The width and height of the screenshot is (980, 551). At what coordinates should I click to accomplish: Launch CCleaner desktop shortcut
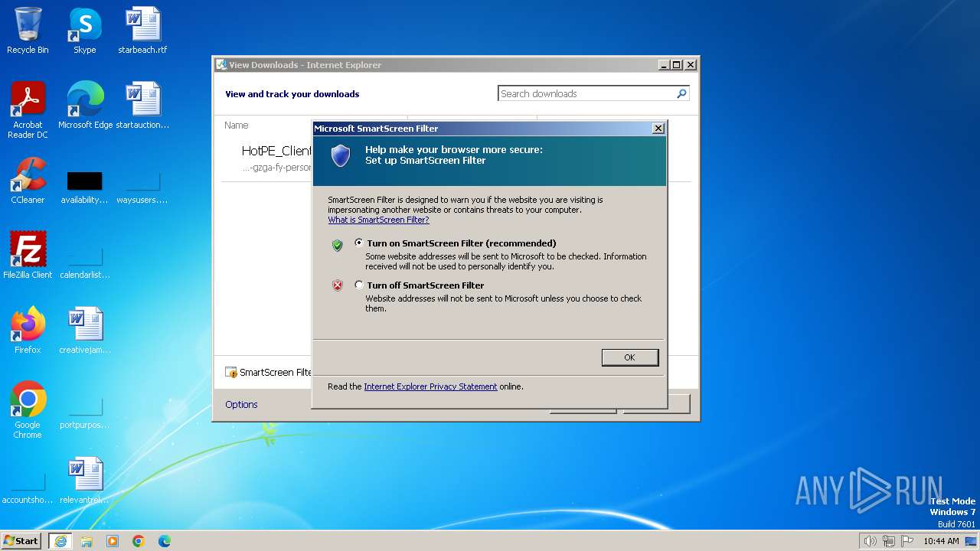(28, 181)
